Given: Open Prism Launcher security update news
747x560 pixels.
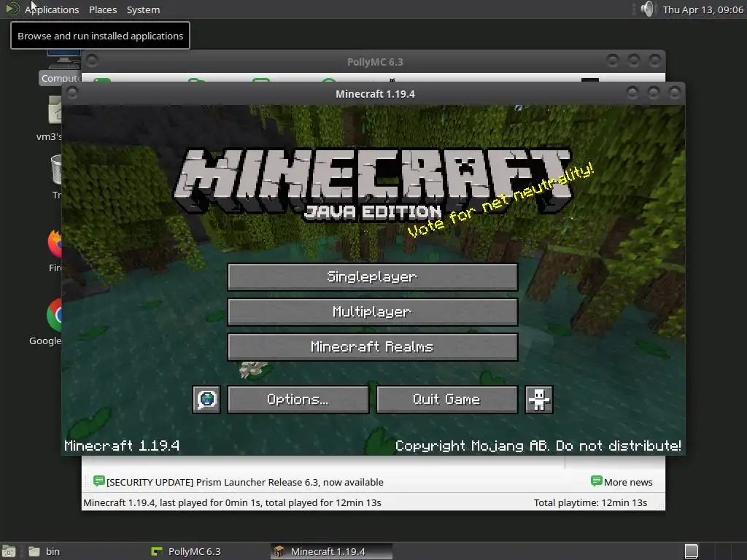Looking at the screenshot, I should point(239,482).
